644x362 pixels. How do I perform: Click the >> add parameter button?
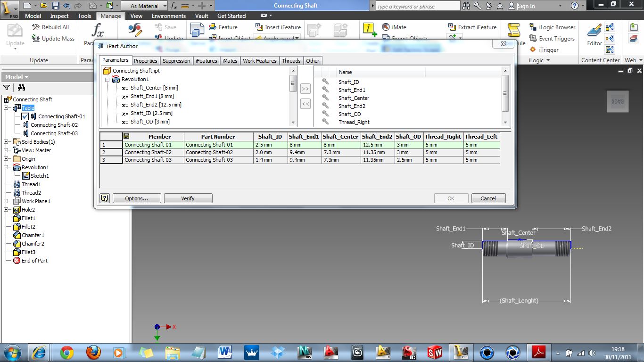tap(305, 89)
